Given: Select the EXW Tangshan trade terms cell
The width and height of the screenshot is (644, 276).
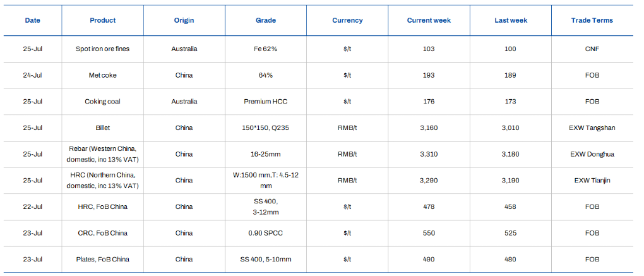Looking at the screenshot, I should coord(592,128).
